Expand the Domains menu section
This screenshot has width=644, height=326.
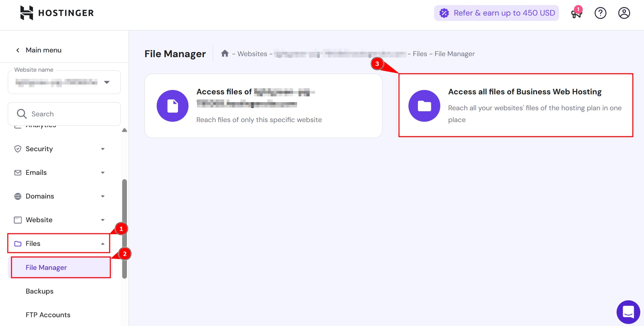coord(59,196)
